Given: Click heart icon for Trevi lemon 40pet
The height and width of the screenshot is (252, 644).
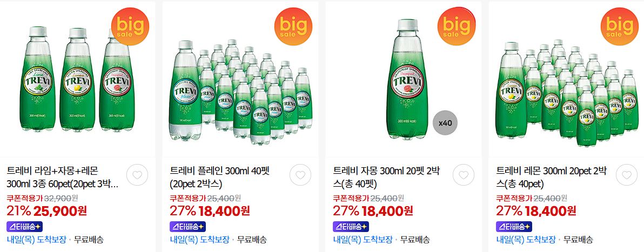Looking at the screenshot, I should click(x=627, y=175).
